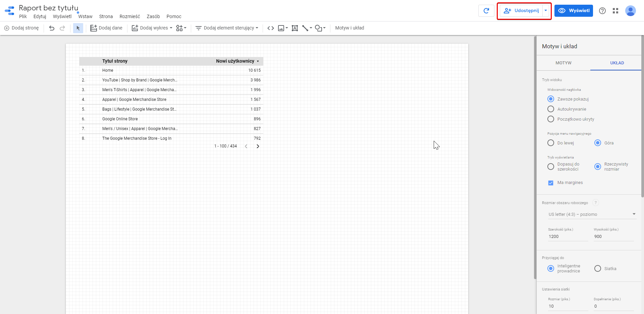The height and width of the screenshot is (314, 644).
Task: Click the 10 615 value cell
Action: [x=254, y=70]
